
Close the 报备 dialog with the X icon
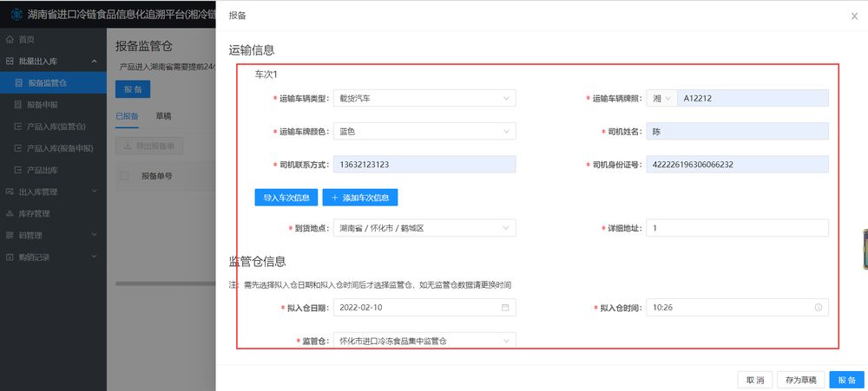[x=854, y=16]
